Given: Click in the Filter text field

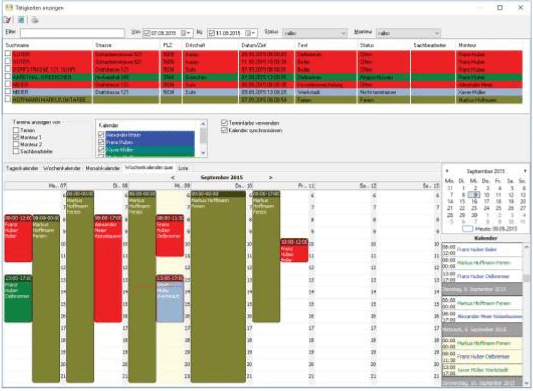Looking at the screenshot, I should pyautogui.click(x=72, y=33).
